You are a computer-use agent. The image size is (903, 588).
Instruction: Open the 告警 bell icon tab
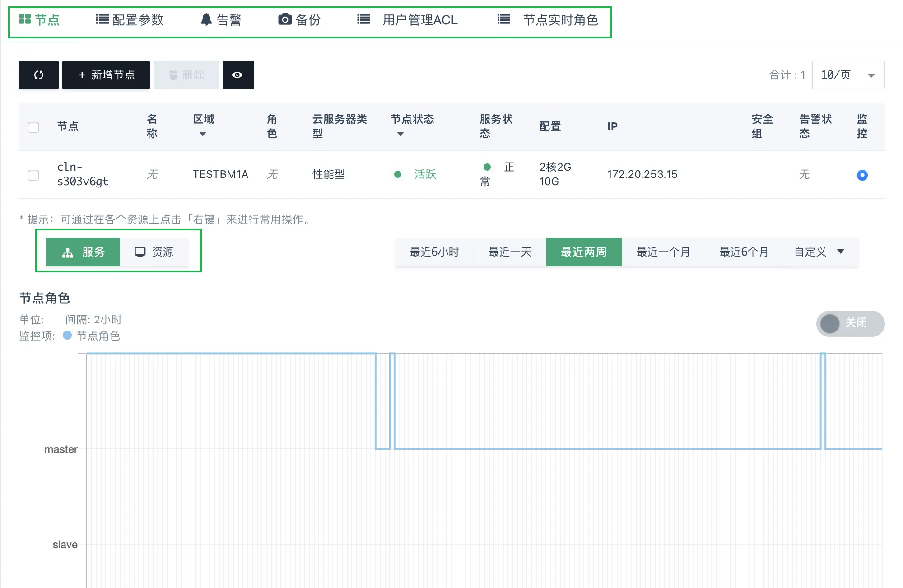pos(221,20)
